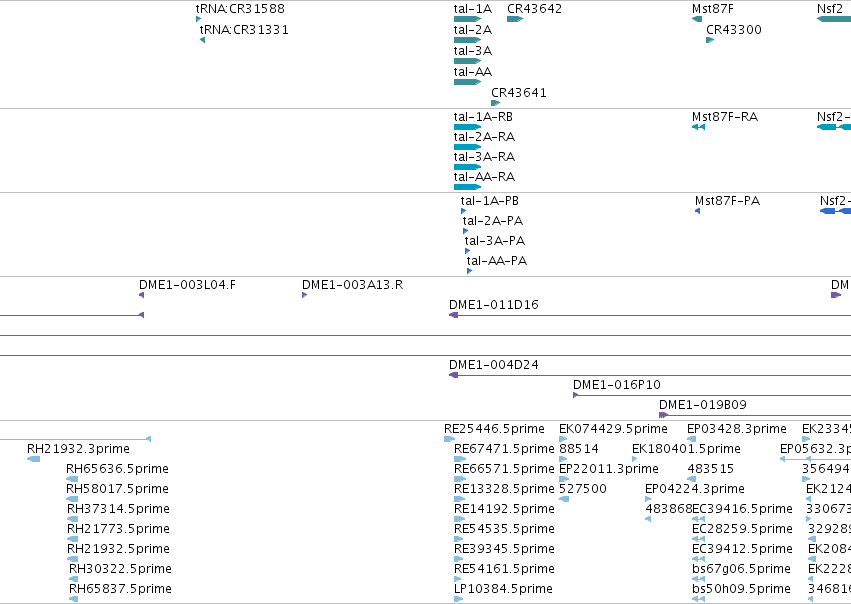Click EST EC39416.5prime
This screenshot has width=851, height=604.
698,519
